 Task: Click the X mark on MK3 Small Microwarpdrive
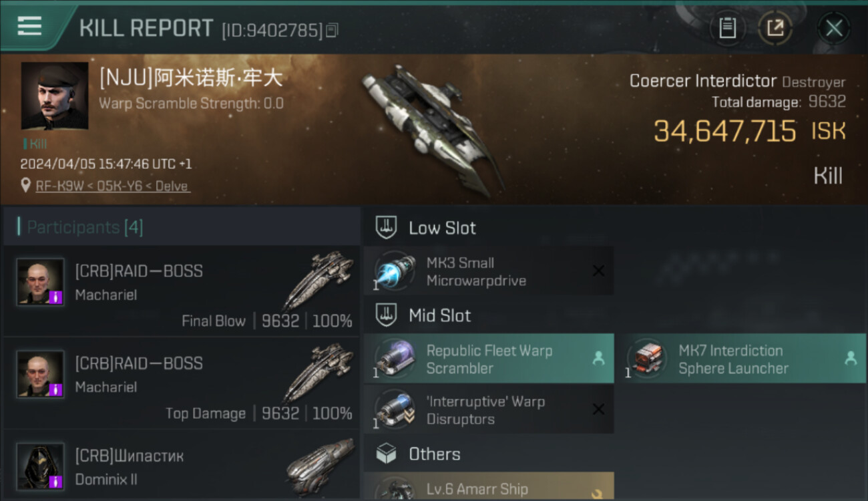598,271
